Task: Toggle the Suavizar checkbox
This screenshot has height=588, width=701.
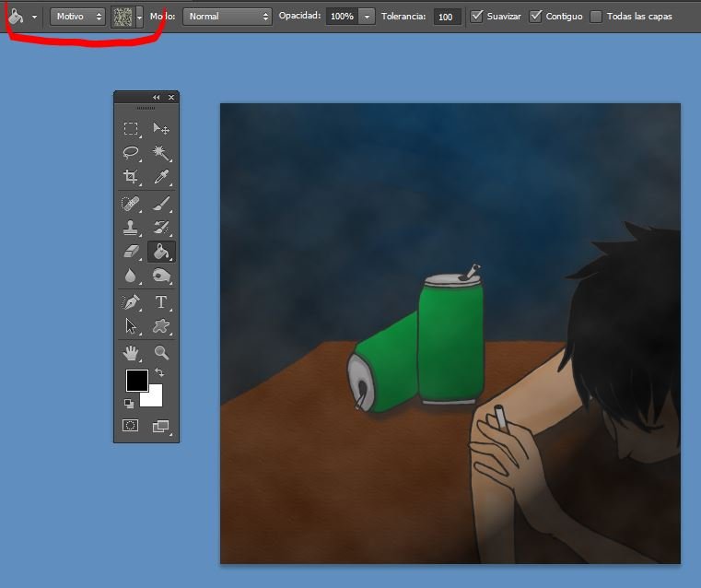Action: [x=477, y=16]
